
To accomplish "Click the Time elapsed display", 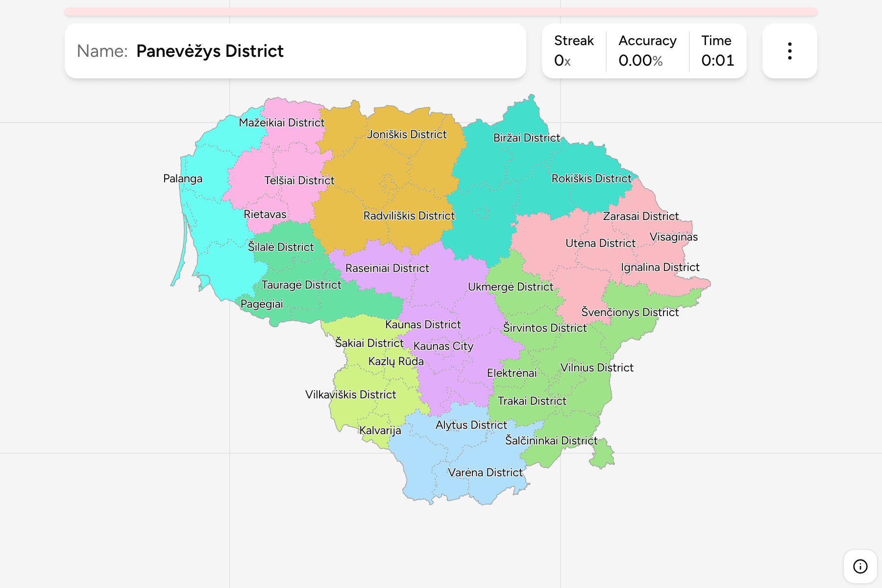I will [717, 51].
